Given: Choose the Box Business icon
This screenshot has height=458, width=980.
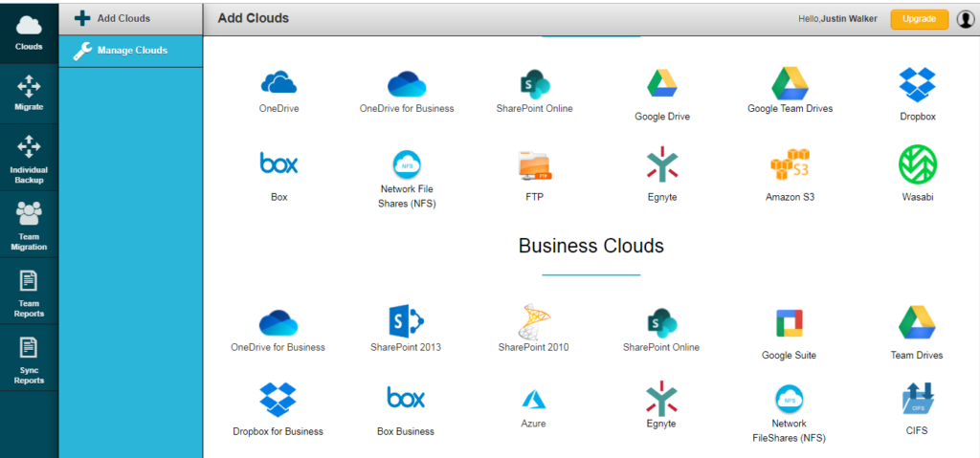Looking at the screenshot, I should pyautogui.click(x=406, y=398).
